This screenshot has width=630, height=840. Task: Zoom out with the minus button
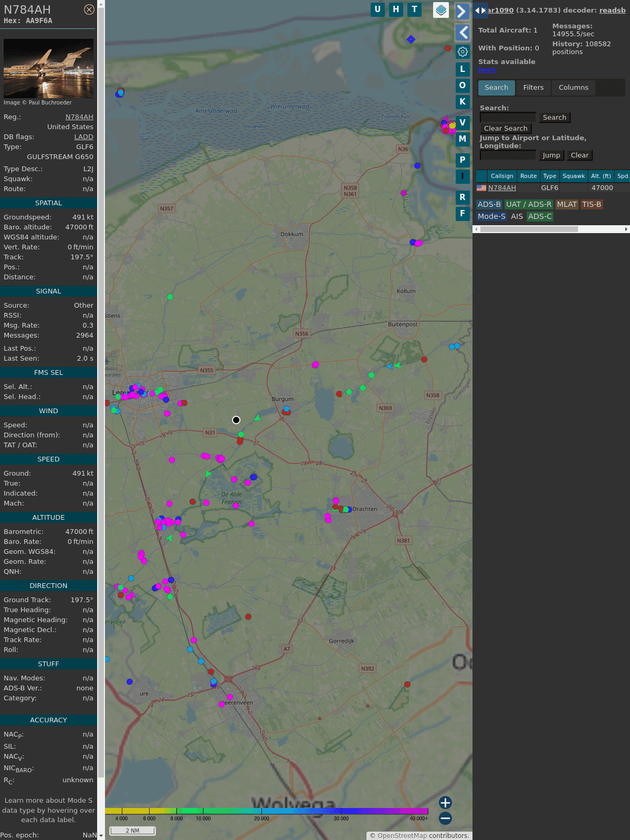coord(445,818)
